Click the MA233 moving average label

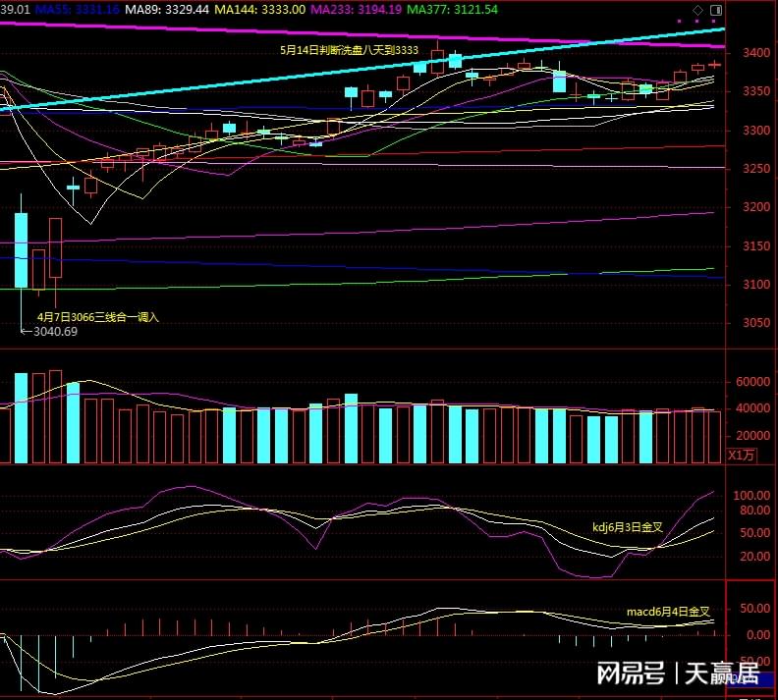pyautogui.click(x=356, y=10)
